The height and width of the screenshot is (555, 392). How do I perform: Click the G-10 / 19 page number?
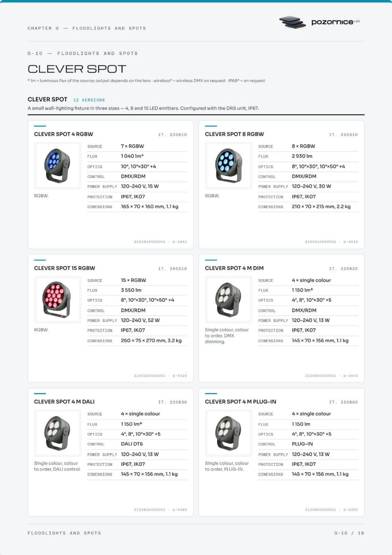[x=349, y=533]
